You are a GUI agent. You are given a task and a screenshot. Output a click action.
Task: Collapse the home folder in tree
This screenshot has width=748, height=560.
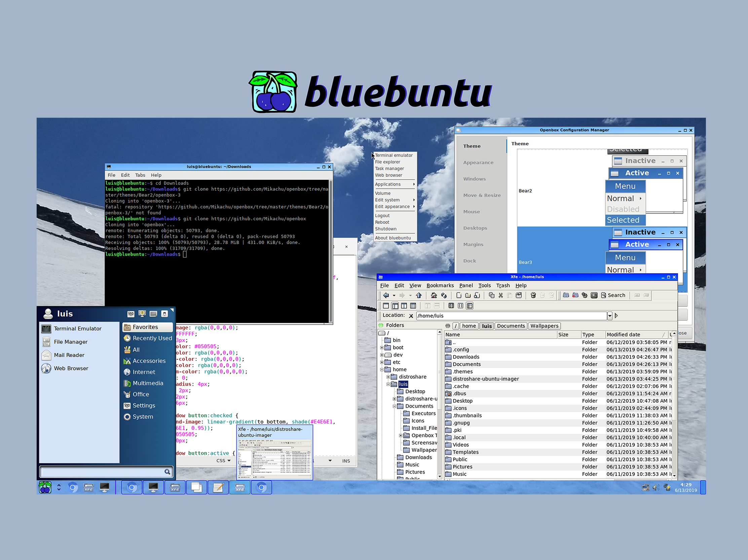pyautogui.click(x=382, y=369)
